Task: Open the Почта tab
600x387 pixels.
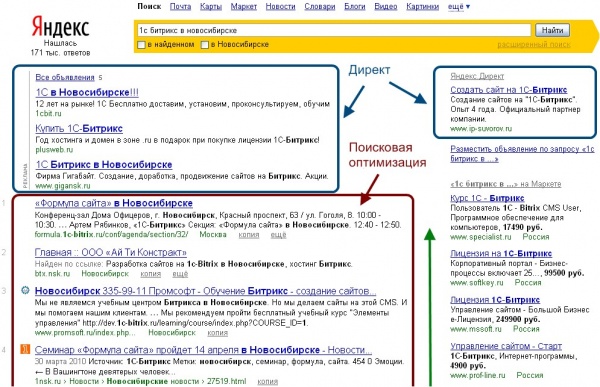Action: (181, 7)
